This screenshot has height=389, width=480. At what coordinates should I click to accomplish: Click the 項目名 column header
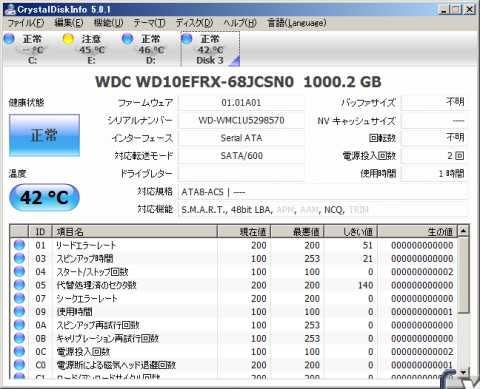[135, 231]
